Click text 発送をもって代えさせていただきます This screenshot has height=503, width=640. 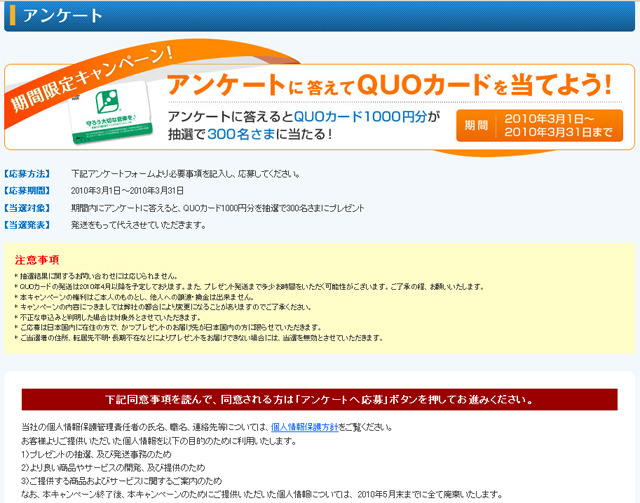click(139, 225)
